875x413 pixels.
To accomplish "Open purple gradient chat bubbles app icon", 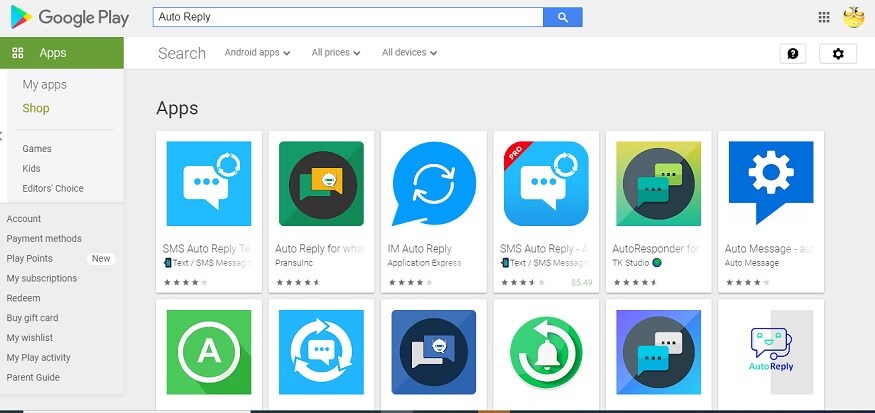I will click(658, 352).
